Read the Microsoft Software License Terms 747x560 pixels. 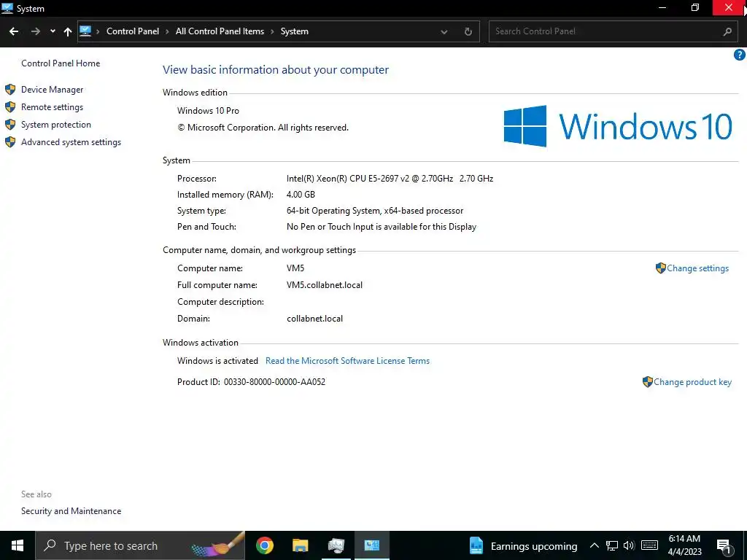click(347, 361)
